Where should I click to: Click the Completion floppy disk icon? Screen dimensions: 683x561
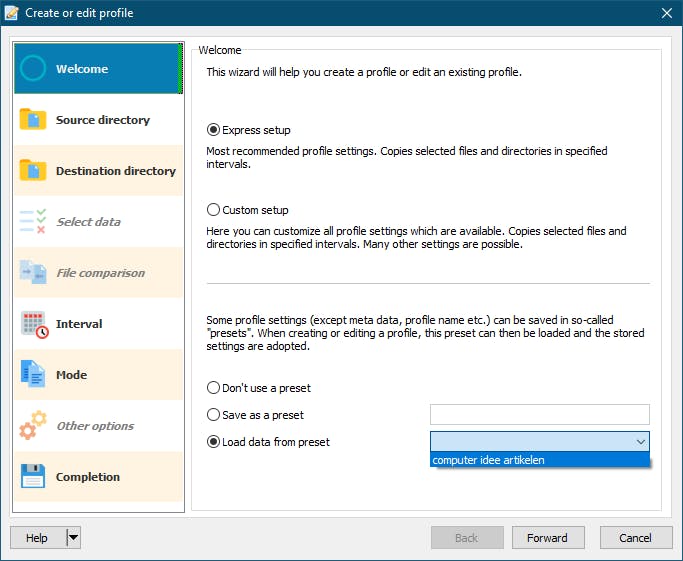(x=33, y=477)
